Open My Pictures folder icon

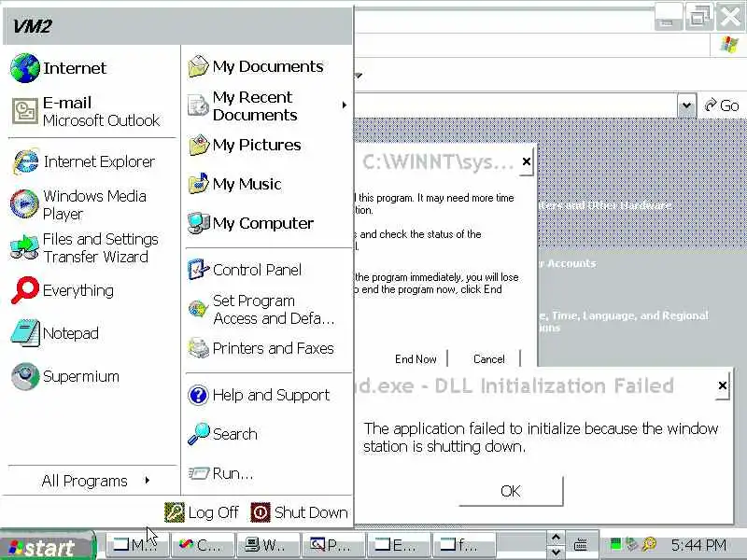198,146
